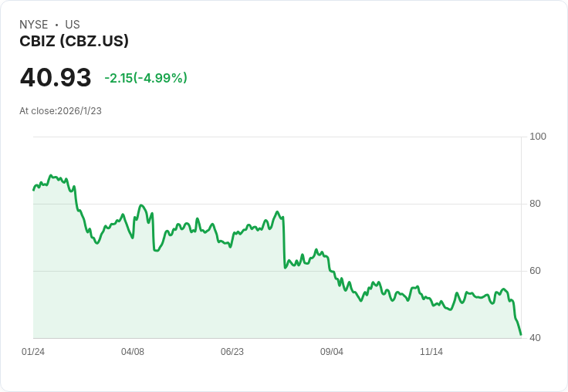The image size is (568, 392).
Task: Select the 06/23 date on x-axis
Action: 232,352
